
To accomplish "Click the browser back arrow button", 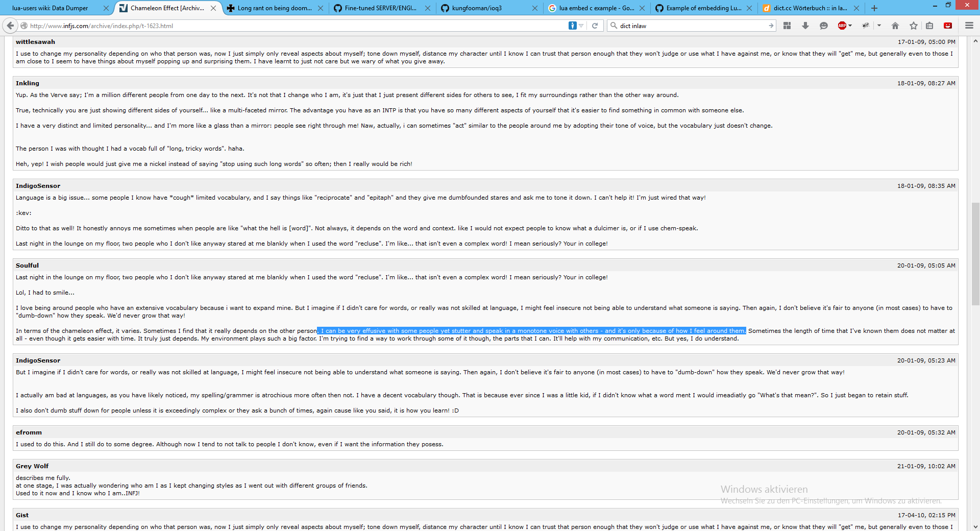I will [x=10, y=26].
